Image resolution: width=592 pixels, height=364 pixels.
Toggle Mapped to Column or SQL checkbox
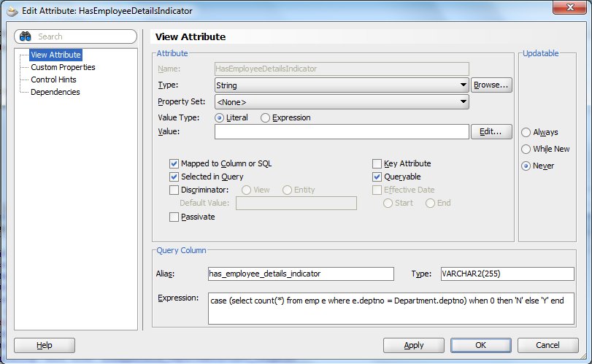(174, 164)
